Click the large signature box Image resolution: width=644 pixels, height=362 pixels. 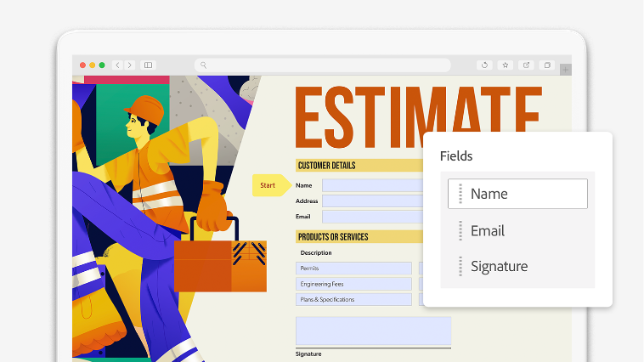[373, 331]
